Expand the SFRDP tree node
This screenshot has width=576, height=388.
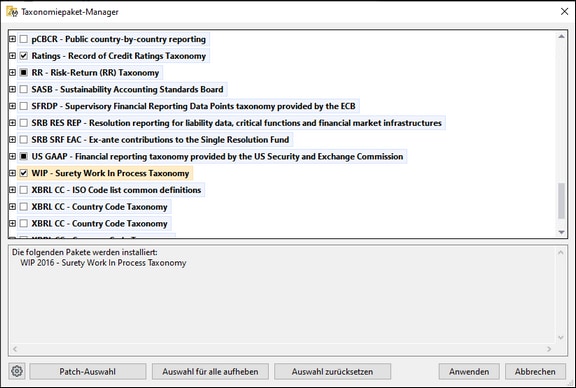(12, 106)
